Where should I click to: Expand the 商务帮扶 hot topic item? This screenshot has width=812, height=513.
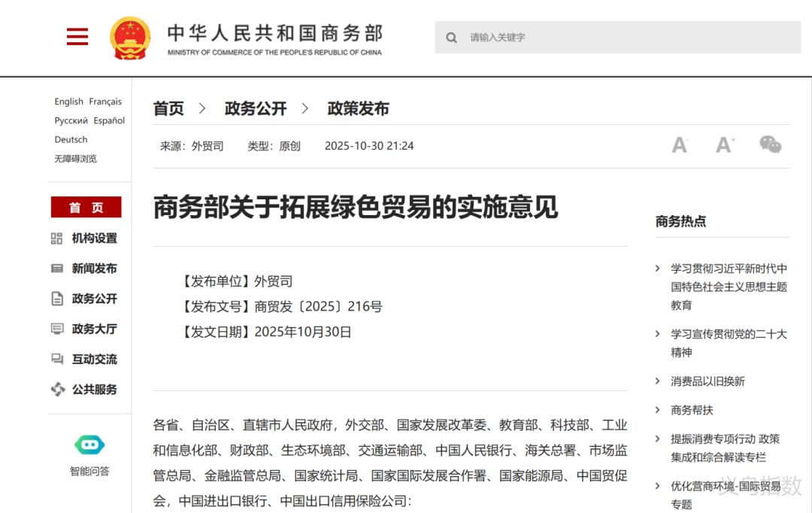[692, 410]
